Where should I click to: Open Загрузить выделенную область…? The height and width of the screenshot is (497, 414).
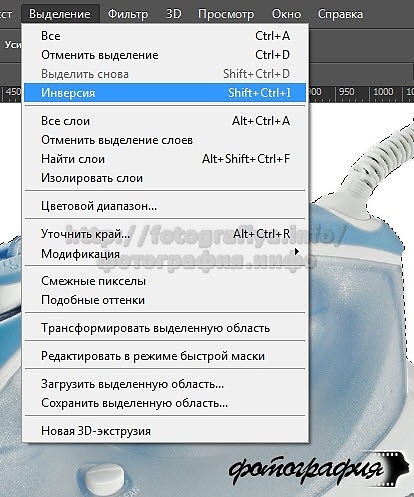165,384
